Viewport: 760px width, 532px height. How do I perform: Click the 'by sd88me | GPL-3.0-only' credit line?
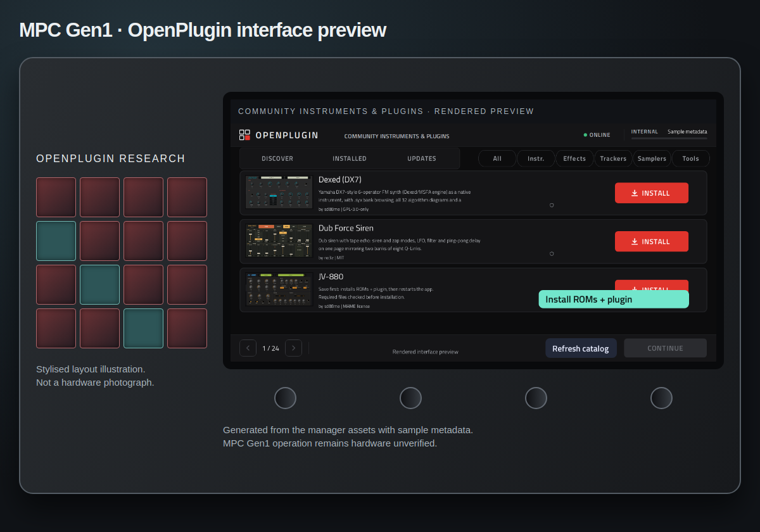343,209
